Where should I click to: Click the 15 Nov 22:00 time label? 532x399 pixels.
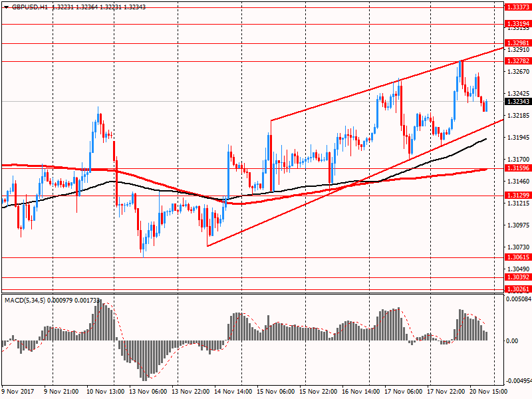point(319,391)
